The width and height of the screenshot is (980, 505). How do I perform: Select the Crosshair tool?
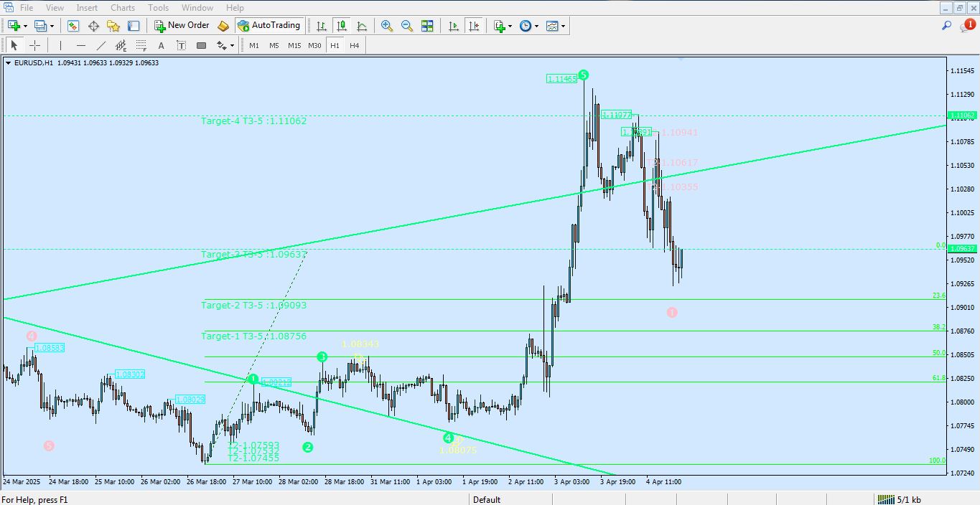(x=34, y=45)
